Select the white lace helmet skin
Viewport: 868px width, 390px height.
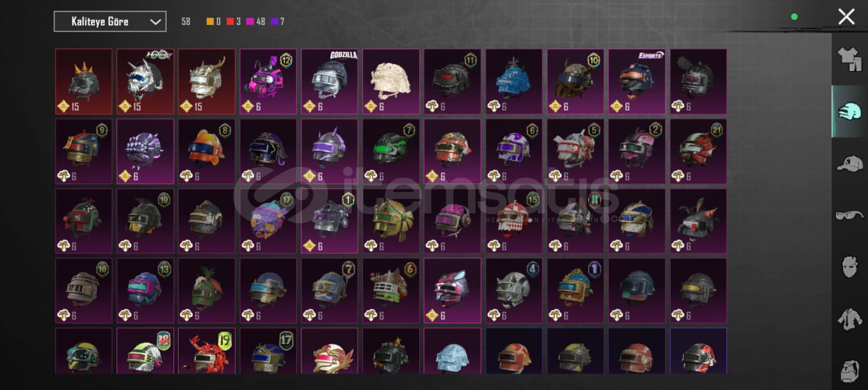(390, 81)
